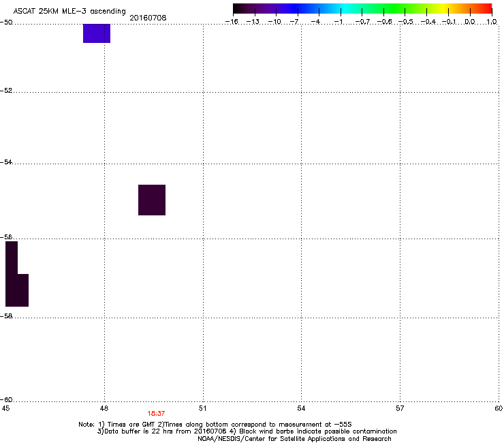504x443 pixels.
Task: Click the longitude label 54
Action: coord(301,408)
